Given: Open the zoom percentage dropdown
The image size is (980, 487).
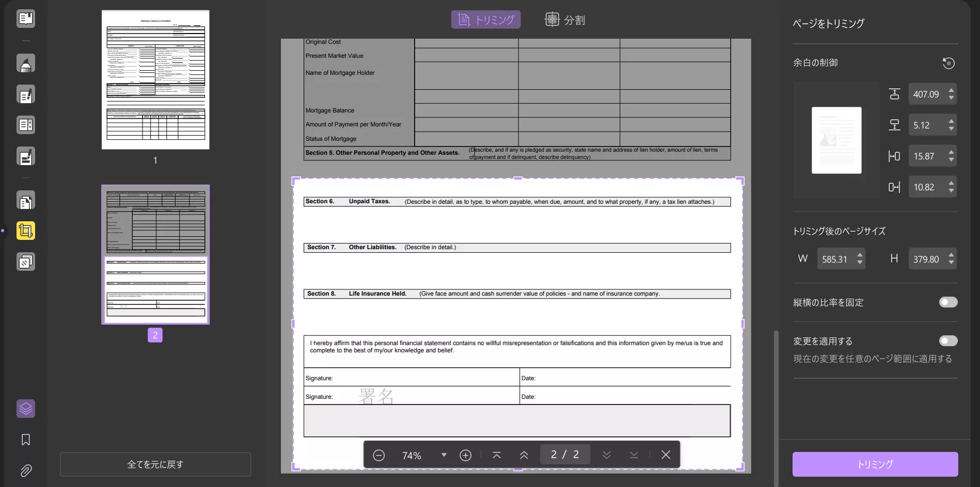Looking at the screenshot, I should coord(444,455).
